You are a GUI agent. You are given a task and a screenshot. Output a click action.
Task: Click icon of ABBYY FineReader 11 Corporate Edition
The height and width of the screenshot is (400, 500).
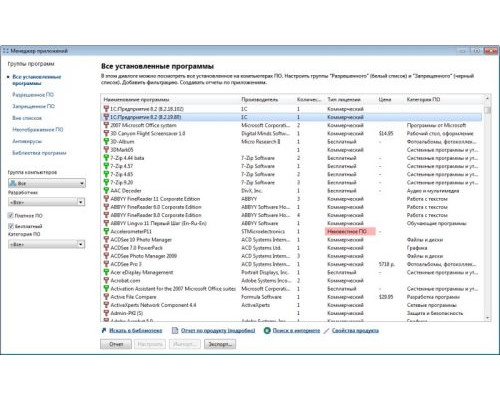pyautogui.click(x=106, y=199)
